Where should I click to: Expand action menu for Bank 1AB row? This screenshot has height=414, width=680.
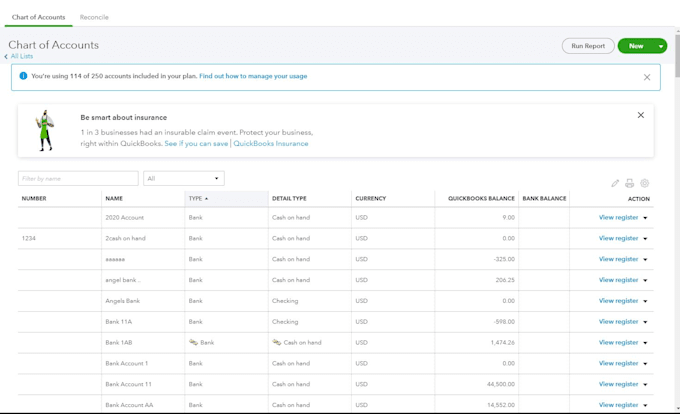(645, 343)
